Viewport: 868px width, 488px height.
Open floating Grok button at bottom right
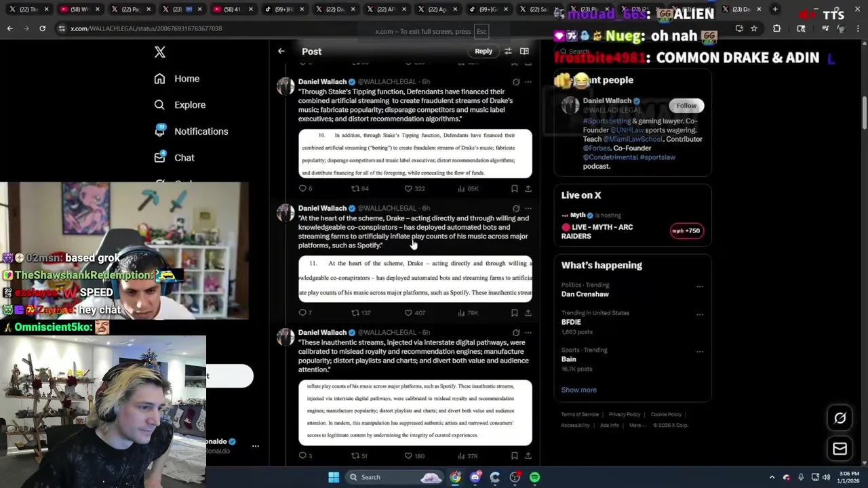[x=840, y=418]
